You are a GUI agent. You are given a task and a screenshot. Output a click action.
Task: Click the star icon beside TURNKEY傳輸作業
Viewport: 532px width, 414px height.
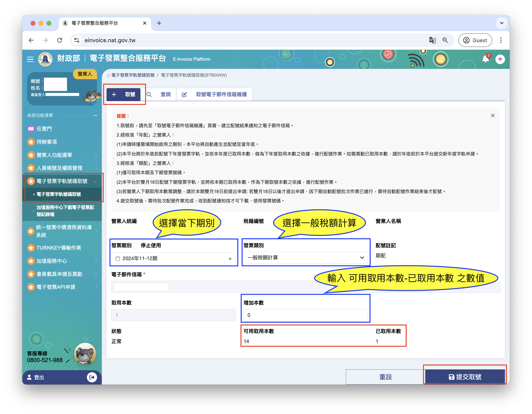click(31, 248)
